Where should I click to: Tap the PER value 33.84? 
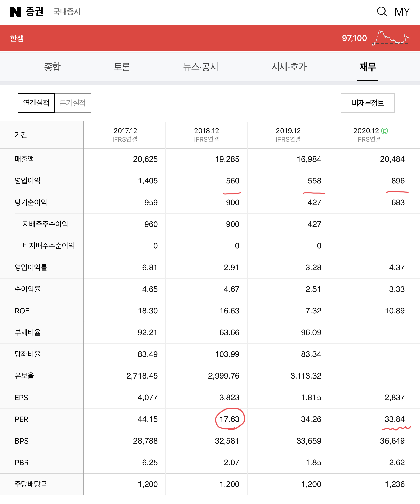(x=395, y=419)
